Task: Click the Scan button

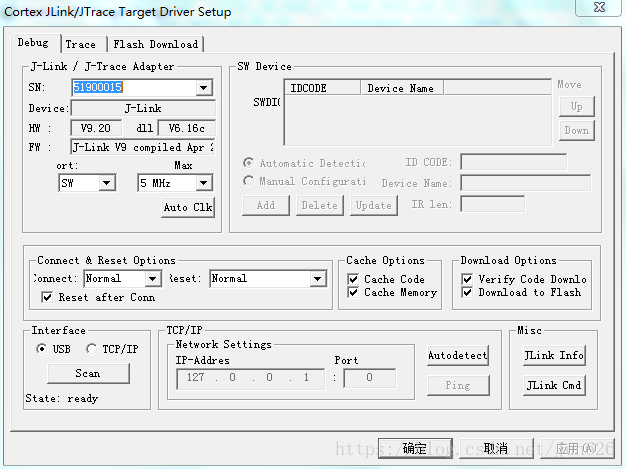Action: click(x=88, y=374)
